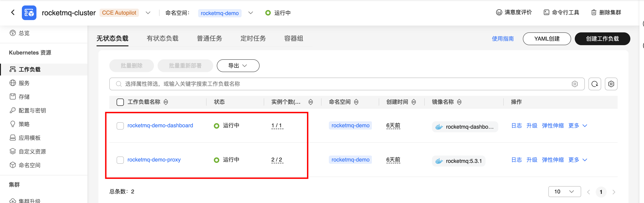Open page size dropdown showing 10
Image resolution: width=644 pixels, height=203 pixels.
coord(564,192)
